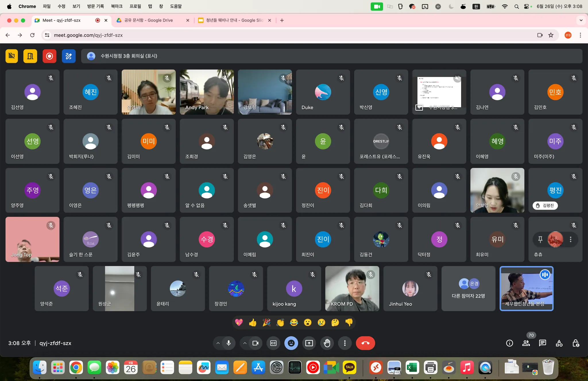Click the present screen button

tap(309, 343)
